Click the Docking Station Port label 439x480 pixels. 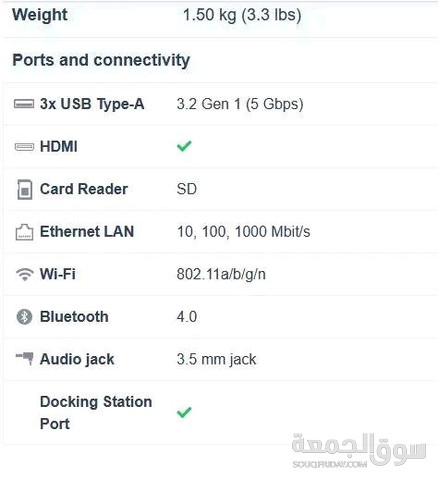pyautogui.click(x=96, y=413)
